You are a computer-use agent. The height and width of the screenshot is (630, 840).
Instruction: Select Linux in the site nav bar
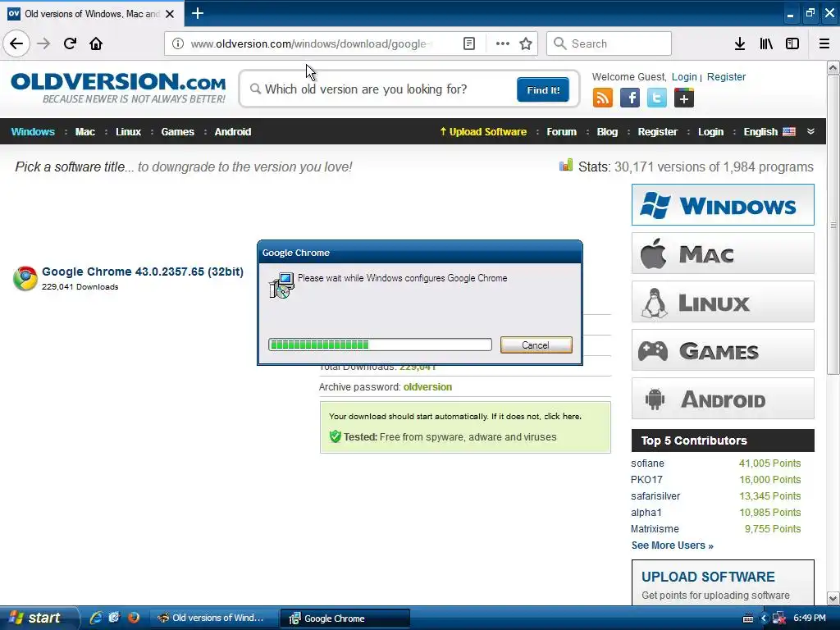[x=128, y=132]
